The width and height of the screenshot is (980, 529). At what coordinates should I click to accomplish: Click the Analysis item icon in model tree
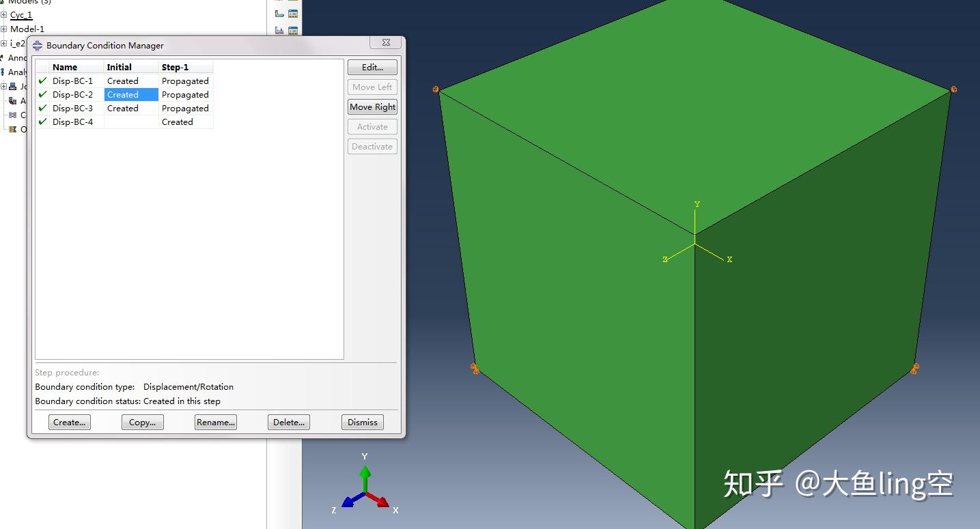pos(3,72)
